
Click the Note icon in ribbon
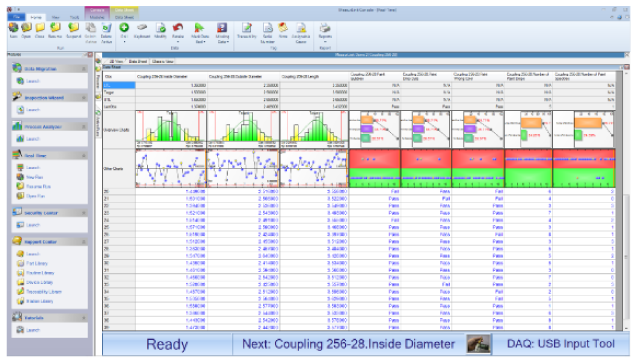(283, 28)
